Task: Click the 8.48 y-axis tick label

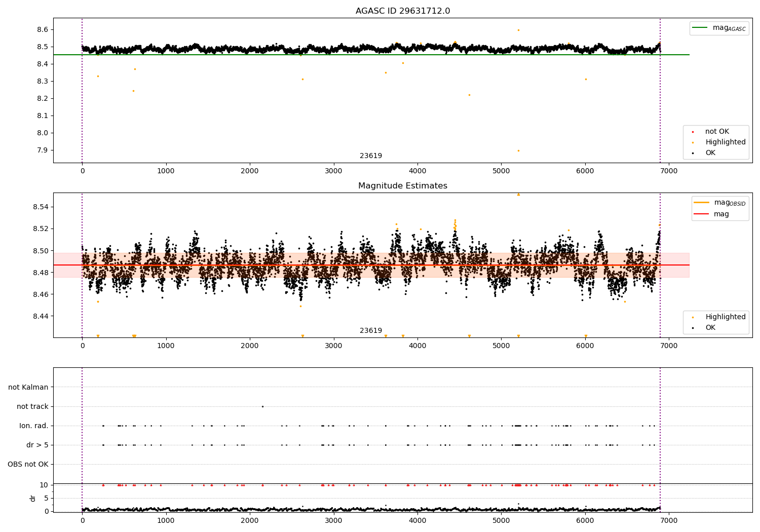Action: 41,273
